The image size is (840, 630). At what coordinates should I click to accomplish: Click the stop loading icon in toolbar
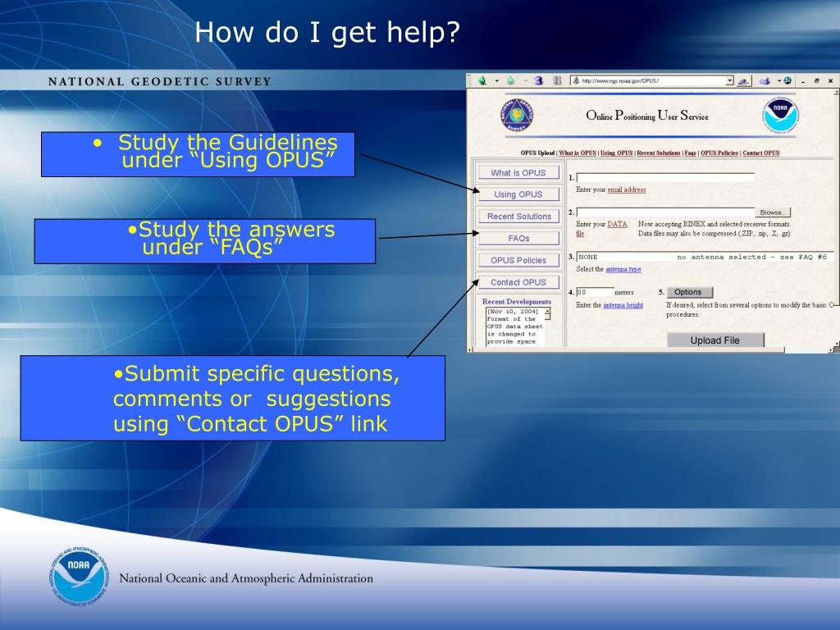click(557, 80)
